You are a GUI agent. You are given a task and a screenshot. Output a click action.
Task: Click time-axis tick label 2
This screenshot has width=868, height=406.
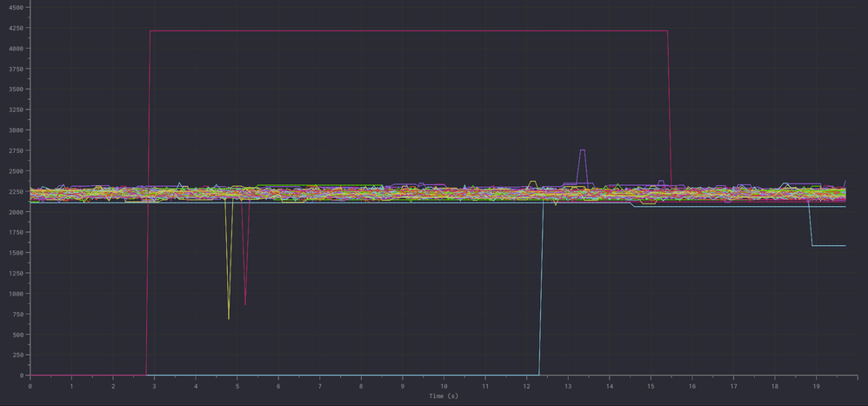113,385
